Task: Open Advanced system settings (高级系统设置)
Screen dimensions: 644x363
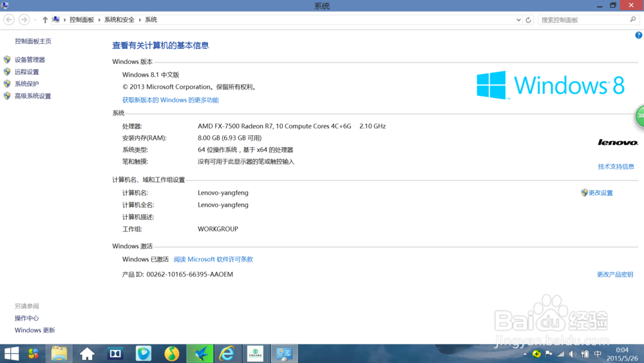Action: pyautogui.click(x=33, y=96)
